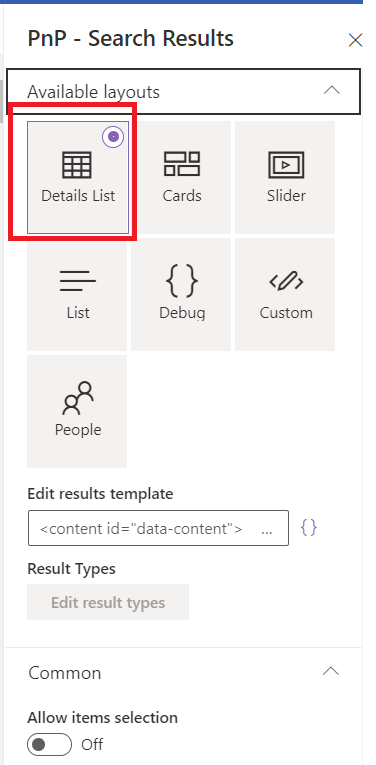Click the ellipsis in template field
The width and height of the screenshot is (376, 765).
point(267,530)
